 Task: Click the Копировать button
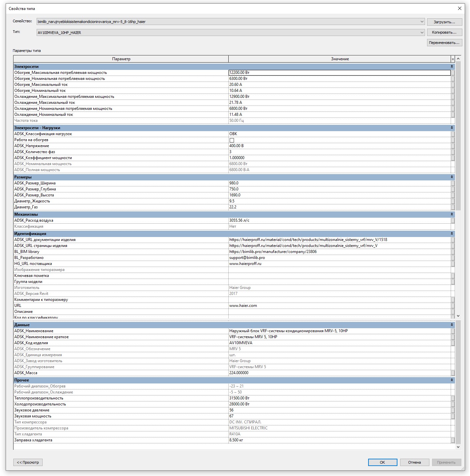click(x=444, y=32)
